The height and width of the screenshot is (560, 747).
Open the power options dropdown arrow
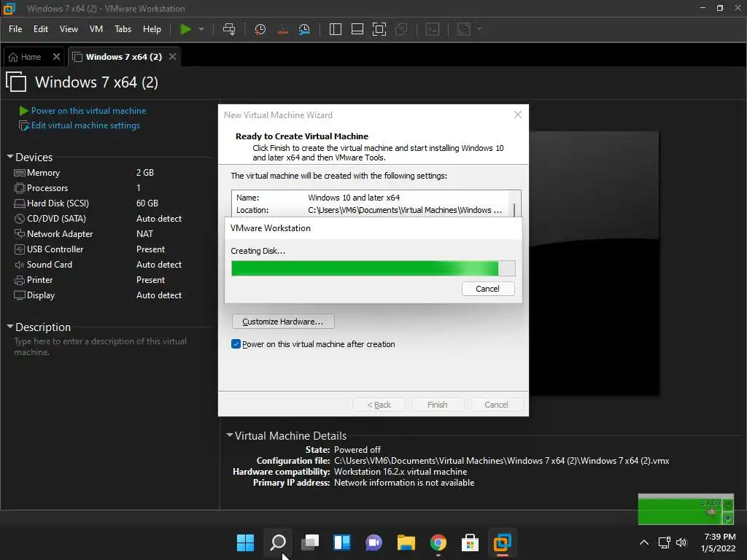click(201, 29)
